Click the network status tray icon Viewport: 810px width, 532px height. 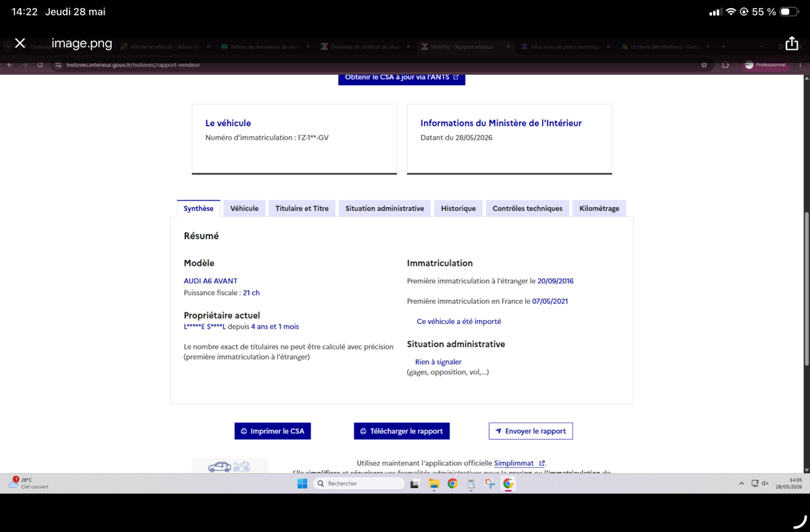(755, 483)
